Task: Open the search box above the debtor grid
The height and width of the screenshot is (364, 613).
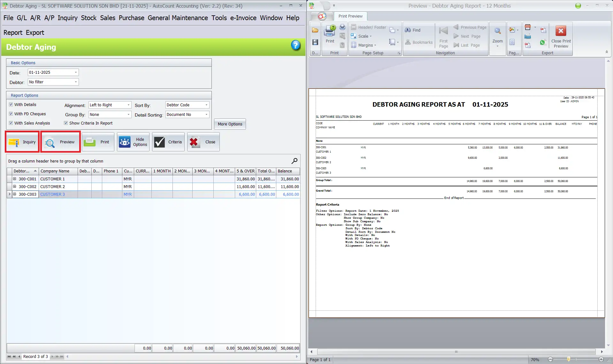Action: (294, 161)
